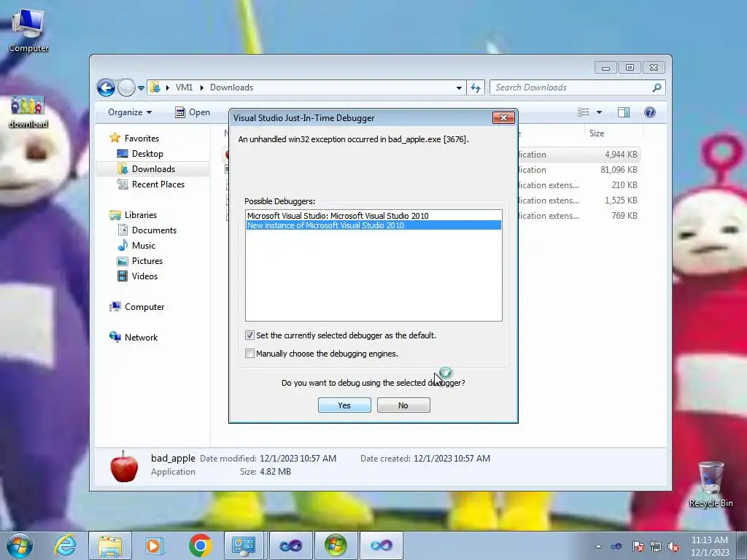Select the file row sized 769 KB

coord(578,216)
